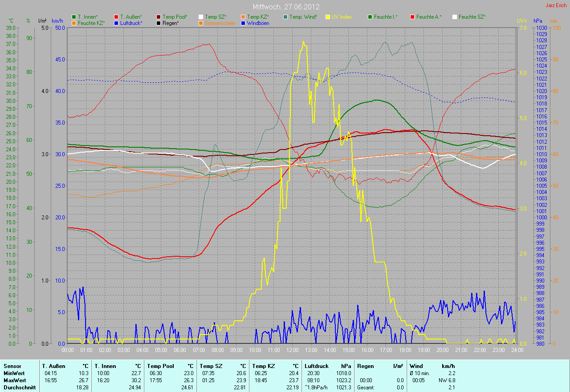The width and height of the screenshot is (570, 392).
Task: Click the green T. Innen legend swatch
Action: pyautogui.click(x=74, y=17)
